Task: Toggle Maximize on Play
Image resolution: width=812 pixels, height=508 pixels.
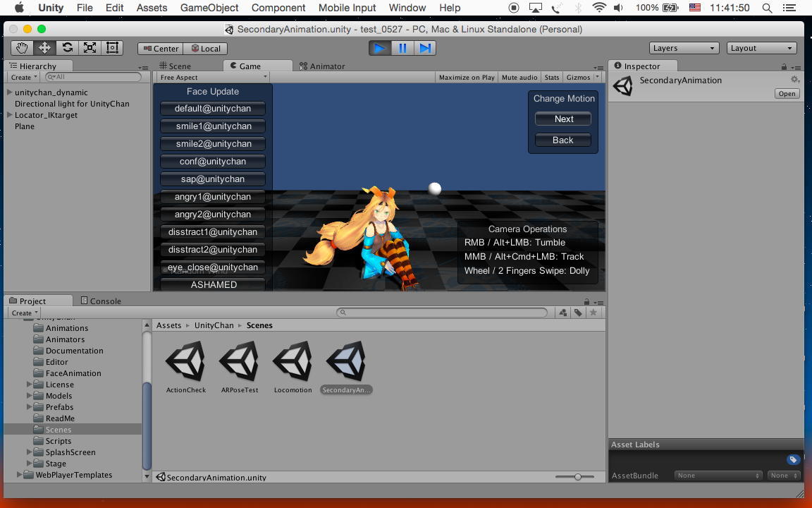Action: [x=467, y=77]
